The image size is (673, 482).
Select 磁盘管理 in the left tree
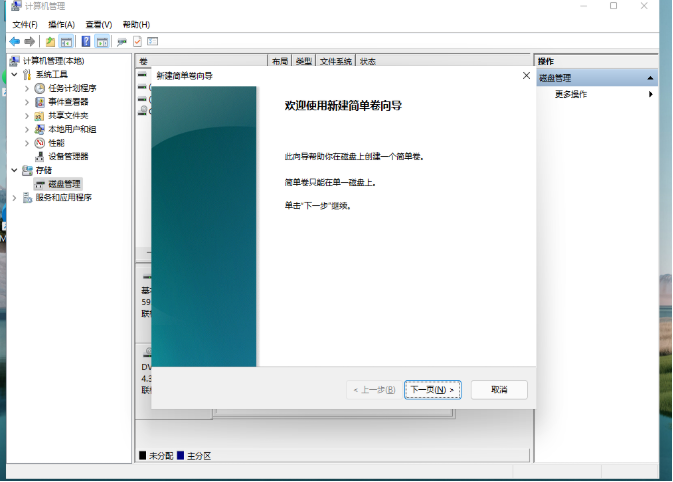tap(64, 184)
